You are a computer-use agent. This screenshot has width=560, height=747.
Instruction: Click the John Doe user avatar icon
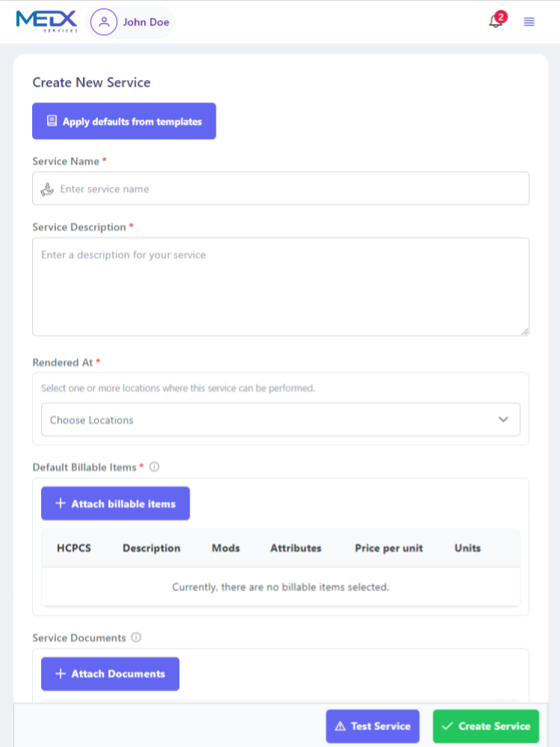coord(104,22)
